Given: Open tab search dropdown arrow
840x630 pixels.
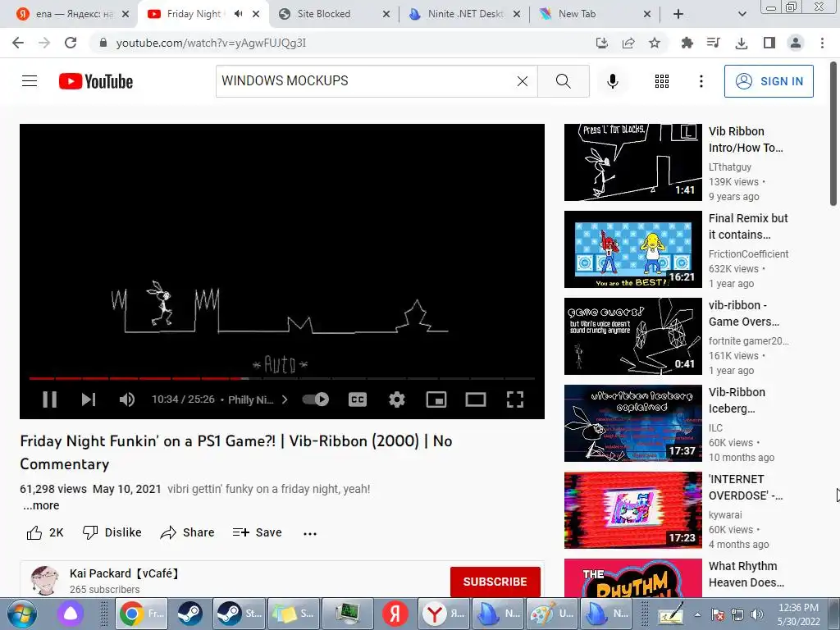Looking at the screenshot, I should (742, 14).
